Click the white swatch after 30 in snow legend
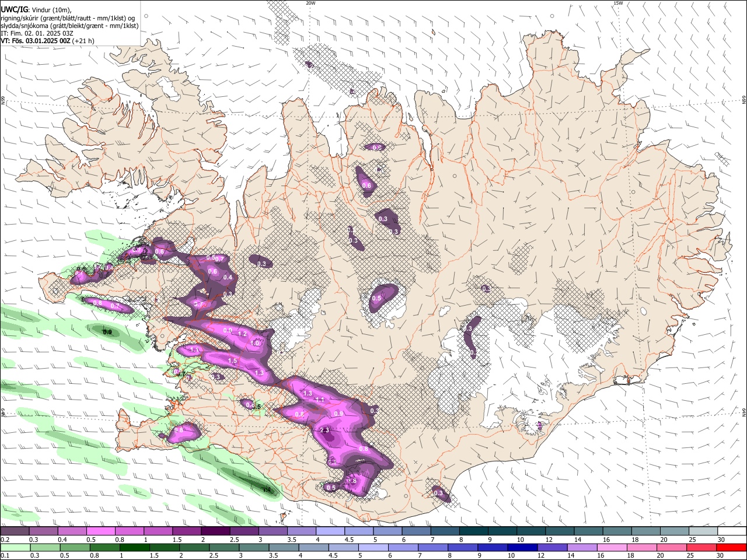The height and width of the screenshot is (560, 747). [732, 531]
